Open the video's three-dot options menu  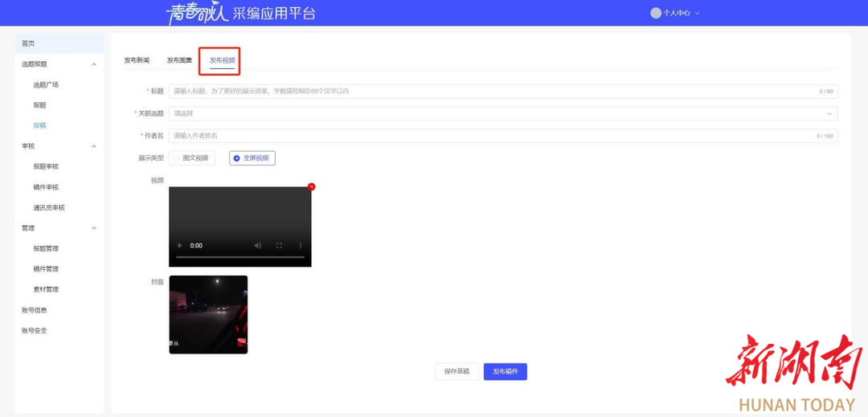coord(301,246)
